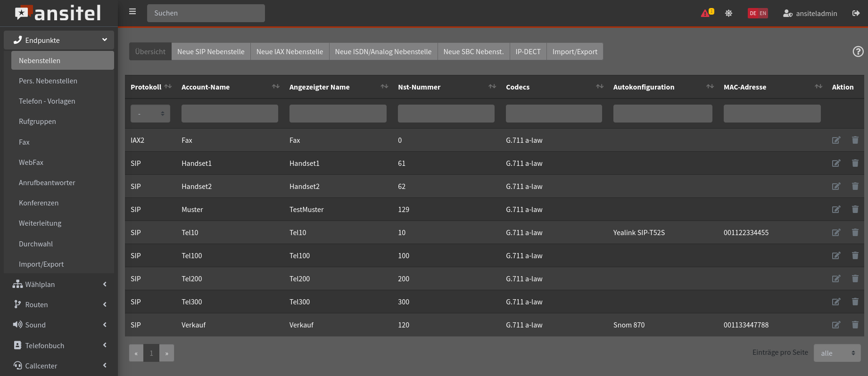Image resolution: width=868 pixels, height=376 pixels.
Task: Sort table by Account-Name column
Action: (x=276, y=87)
